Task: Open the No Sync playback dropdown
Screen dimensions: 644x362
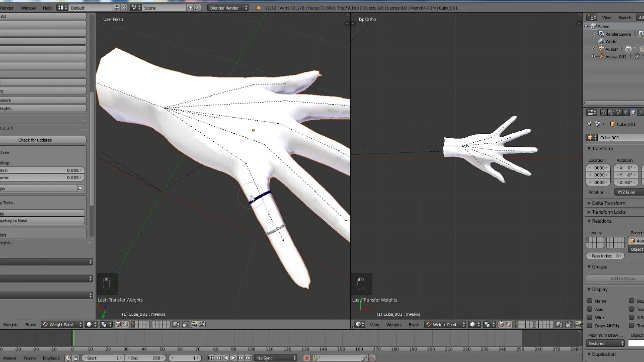Action: click(276, 358)
